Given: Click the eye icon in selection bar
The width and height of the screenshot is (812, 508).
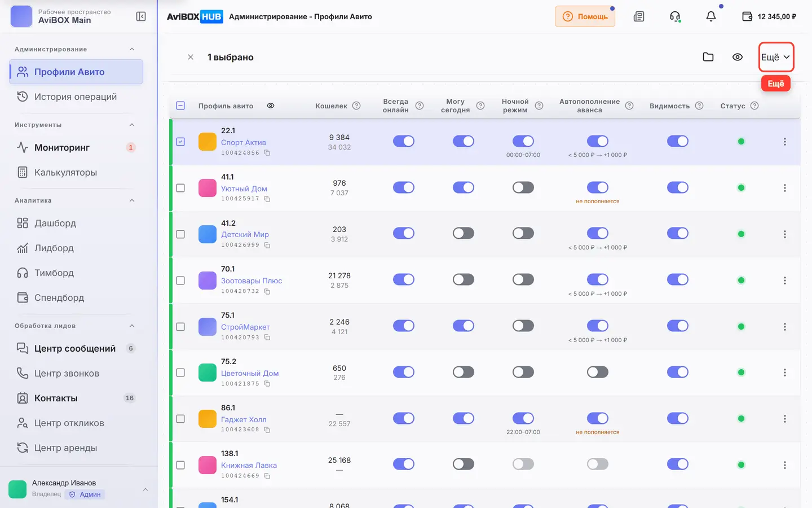Looking at the screenshot, I should [738, 57].
